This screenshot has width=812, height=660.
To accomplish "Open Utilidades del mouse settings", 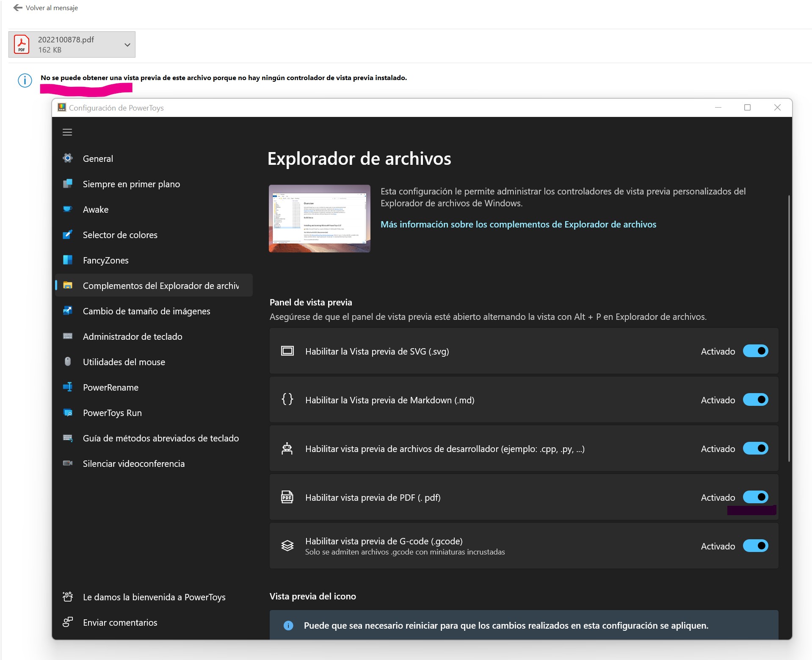I will tap(124, 361).
